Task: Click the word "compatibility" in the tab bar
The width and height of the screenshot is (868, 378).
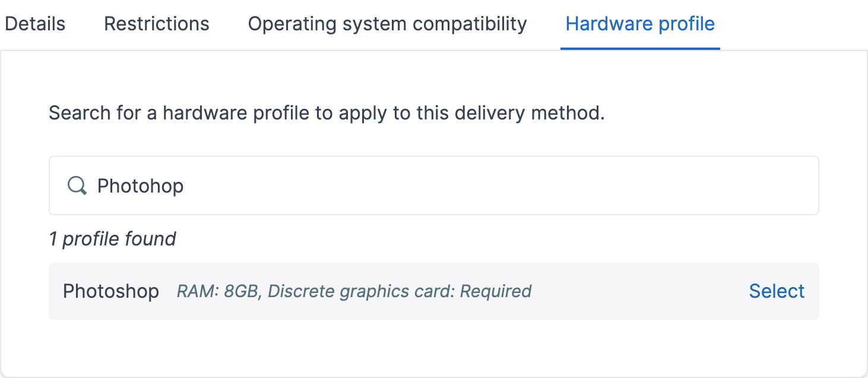Action: point(470,24)
